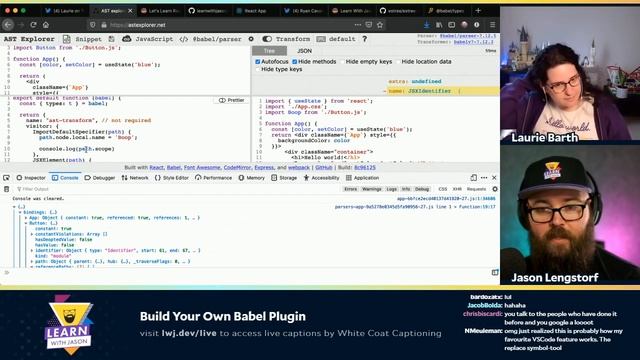The height and width of the screenshot is (360, 640).
Task: Open the @babel/parser parser dropdown
Action: tap(211, 39)
